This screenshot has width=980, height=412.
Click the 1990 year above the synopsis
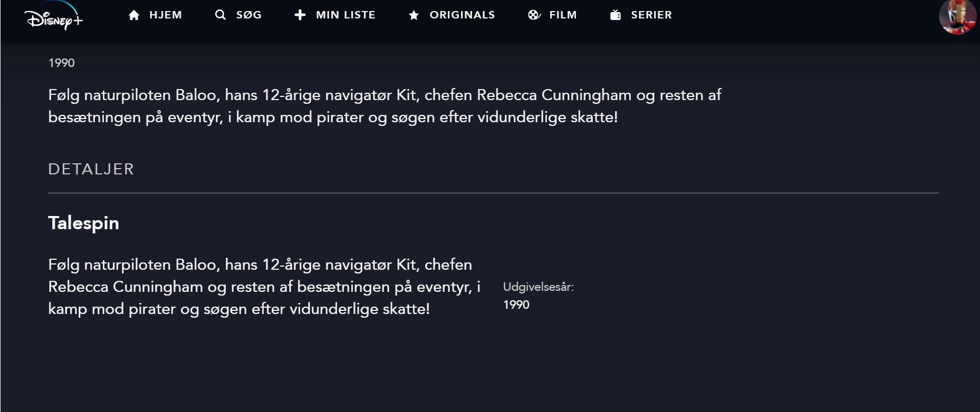click(62, 63)
